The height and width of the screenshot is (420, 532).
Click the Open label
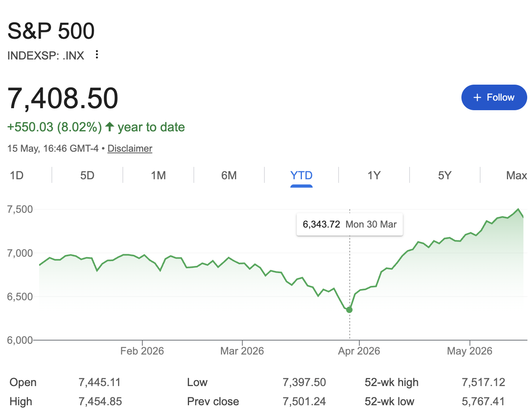(23, 382)
